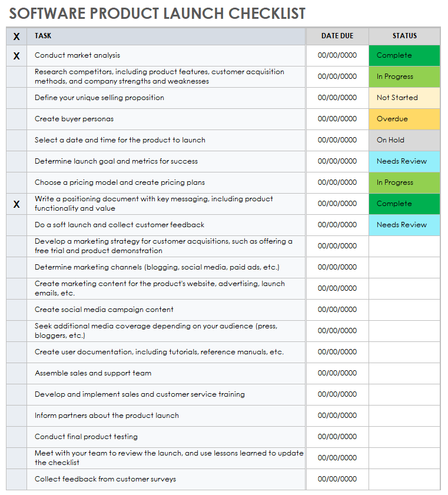Click the TASK column header
448x495 pixels.
point(166,36)
